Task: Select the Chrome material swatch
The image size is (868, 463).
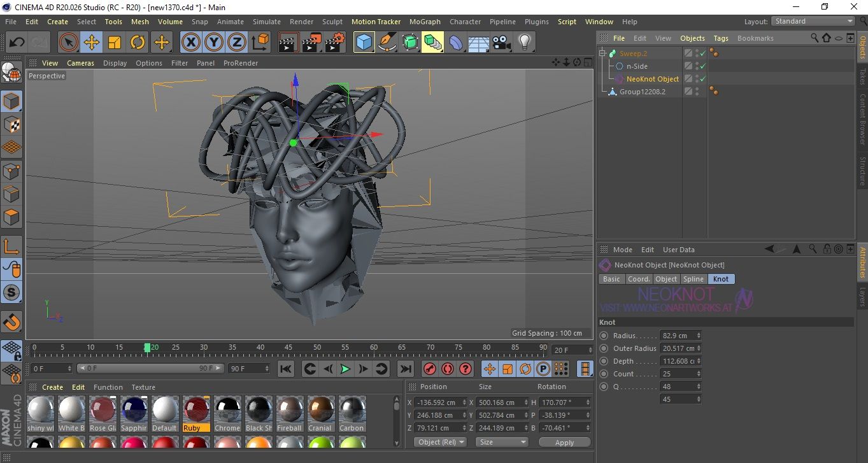Action: pos(227,413)
